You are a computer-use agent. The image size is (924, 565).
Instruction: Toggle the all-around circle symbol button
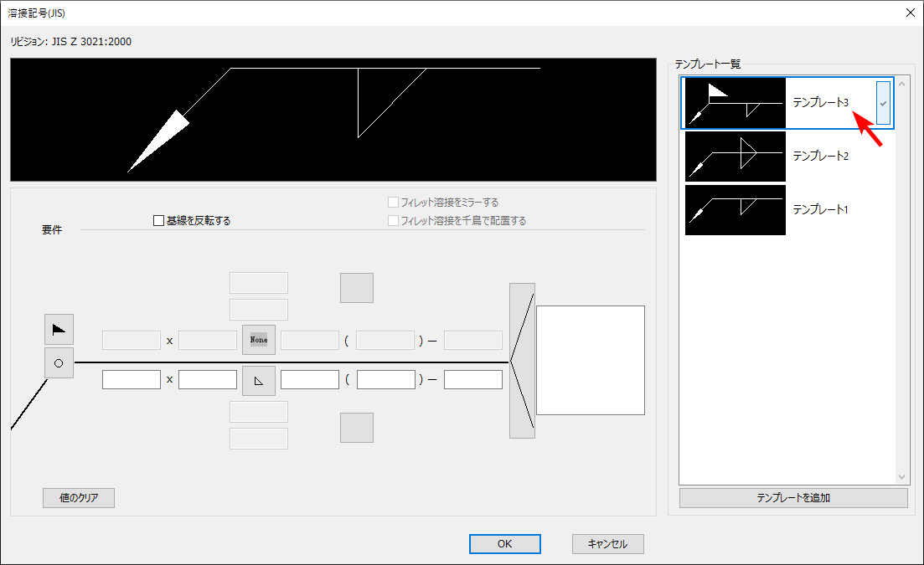coord(59,363)
